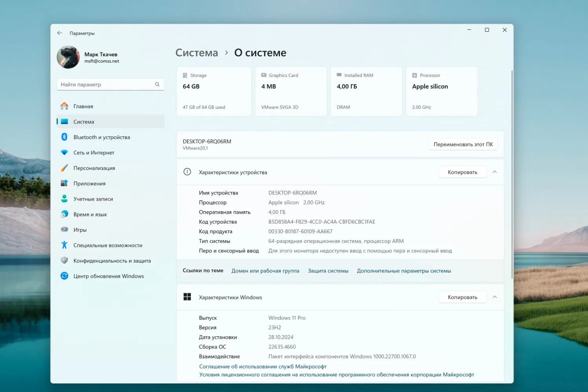
Task: Click the Главная home icon
Action: click(x=64, y=106)
